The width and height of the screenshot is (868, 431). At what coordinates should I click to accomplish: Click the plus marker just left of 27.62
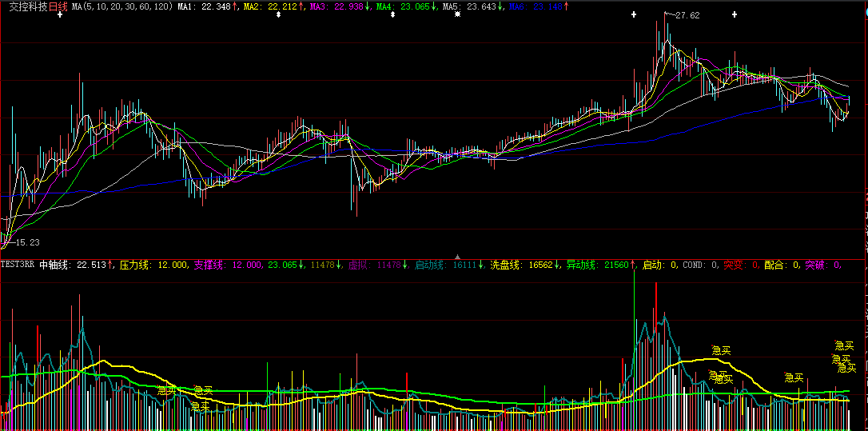(x=634, y=15)
